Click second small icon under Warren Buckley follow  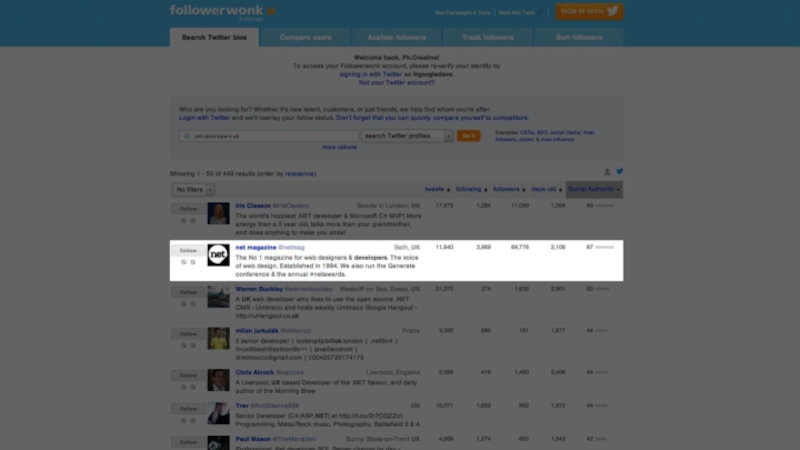coord(193,304)
